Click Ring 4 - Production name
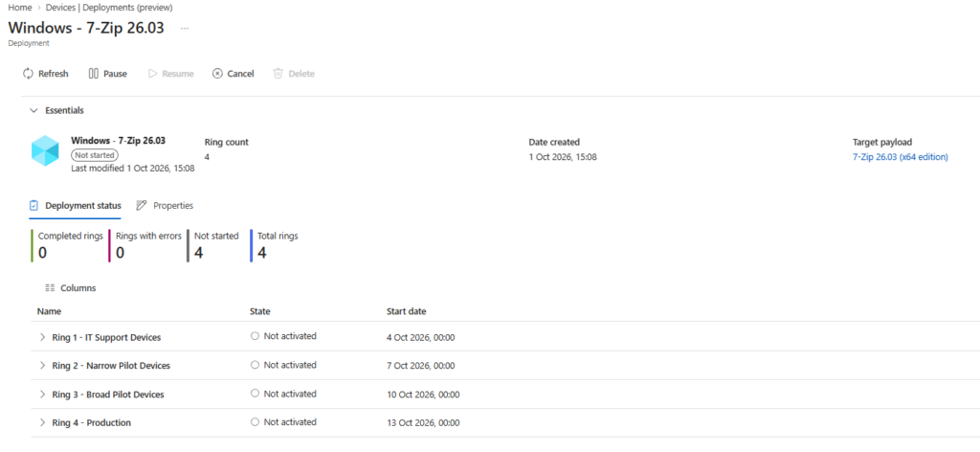The image size is (980, 452). point(91,422)
